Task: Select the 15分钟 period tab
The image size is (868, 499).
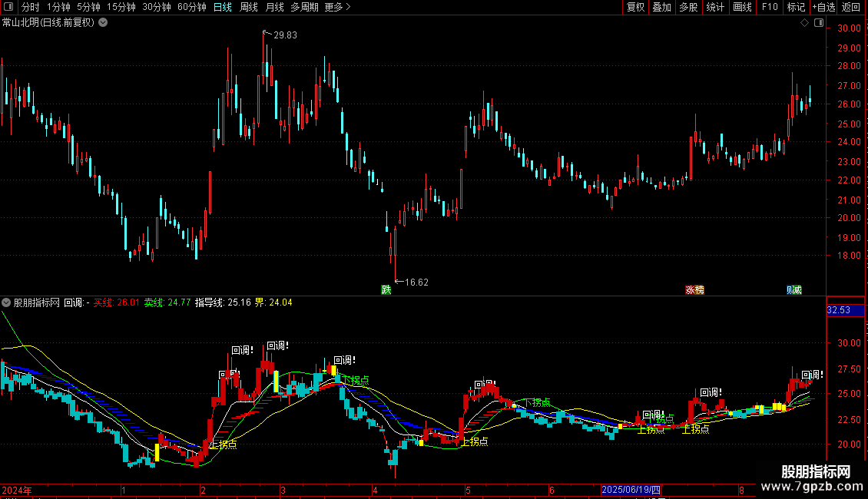Action: (x=121, y=7)
